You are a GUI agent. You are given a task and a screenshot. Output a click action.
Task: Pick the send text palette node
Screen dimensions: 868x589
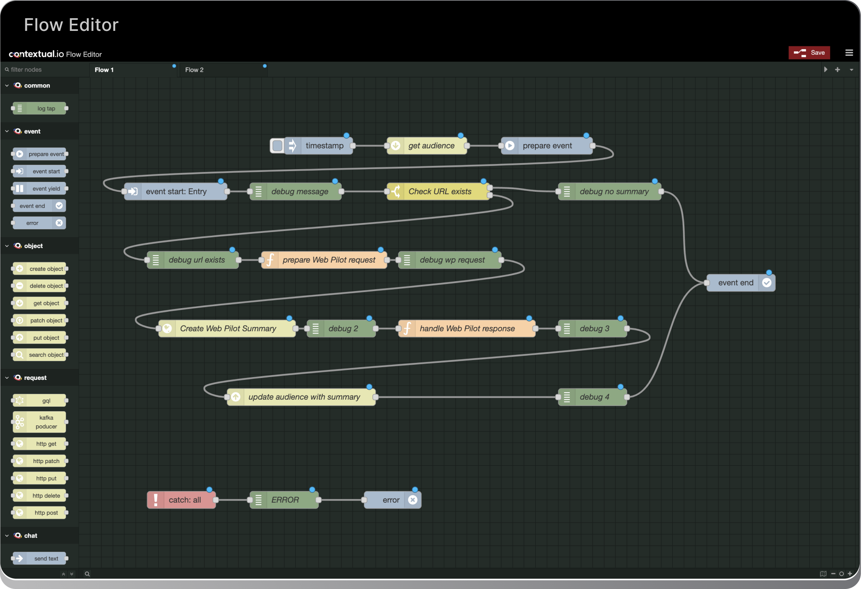(x=39, y=559)
